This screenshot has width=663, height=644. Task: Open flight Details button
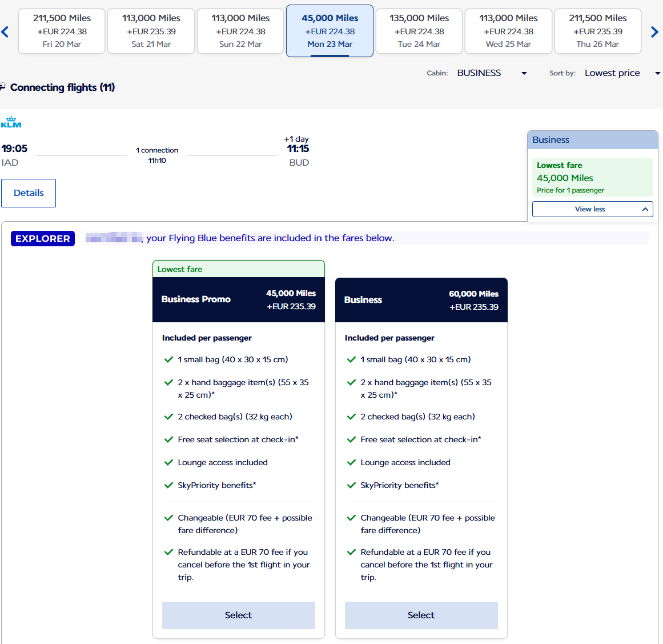tap(29, 193)
